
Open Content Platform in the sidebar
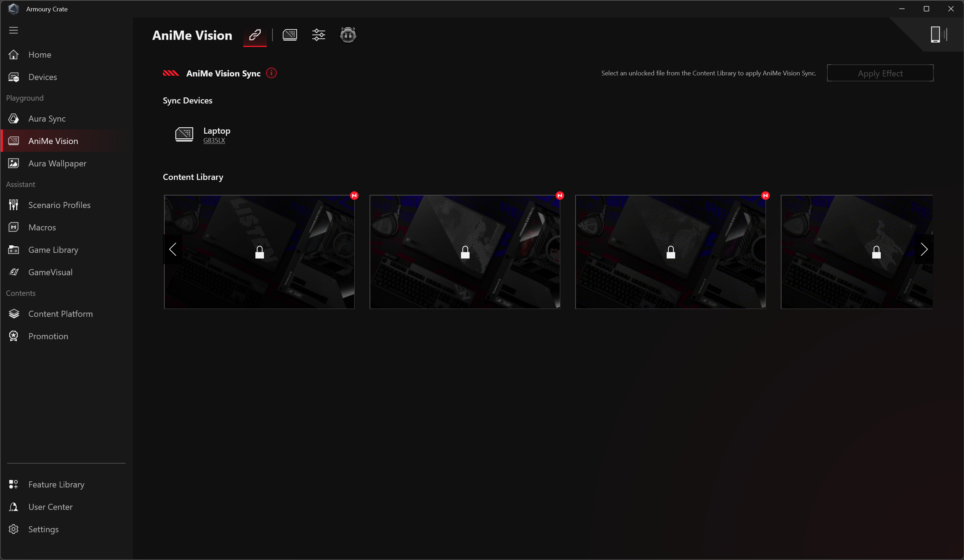point(60,314)
